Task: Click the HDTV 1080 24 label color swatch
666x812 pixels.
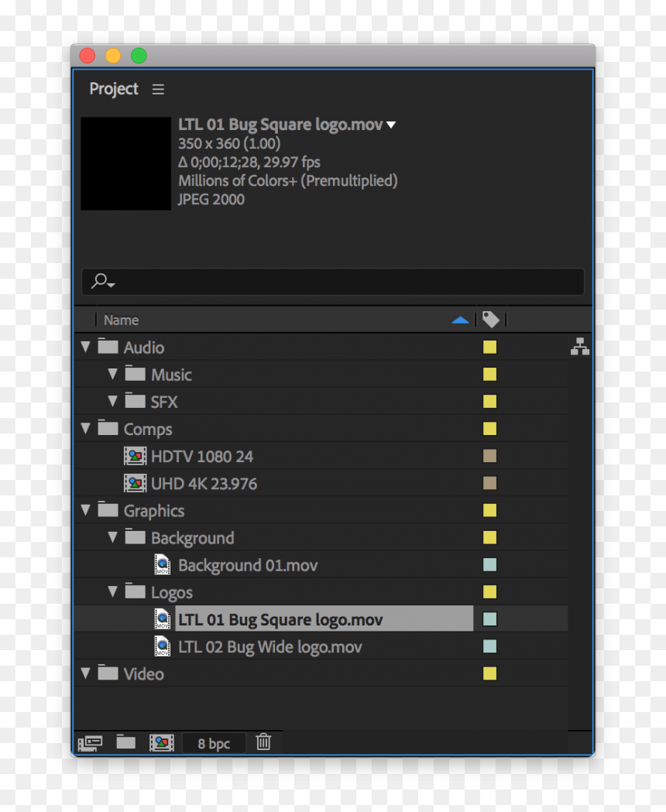Action: 489,456
